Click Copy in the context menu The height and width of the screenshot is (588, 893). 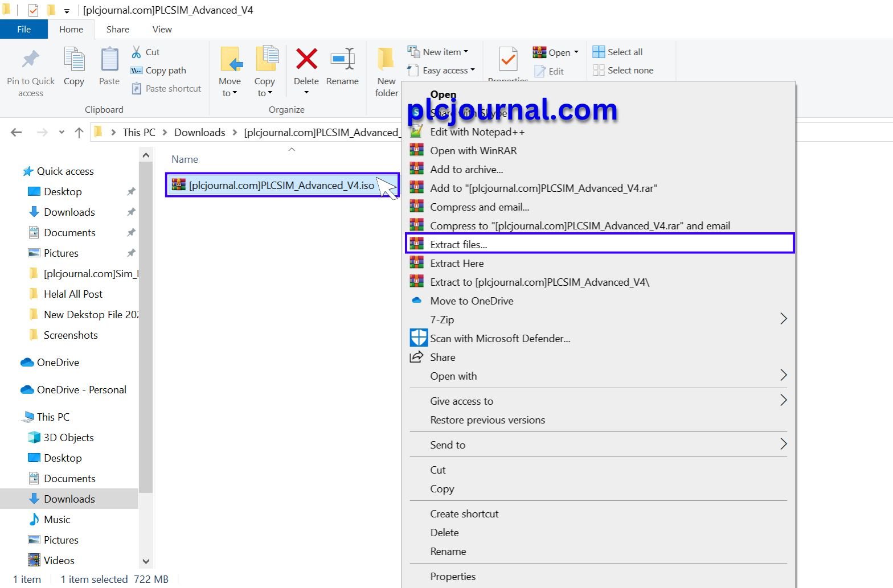(442, 488)
